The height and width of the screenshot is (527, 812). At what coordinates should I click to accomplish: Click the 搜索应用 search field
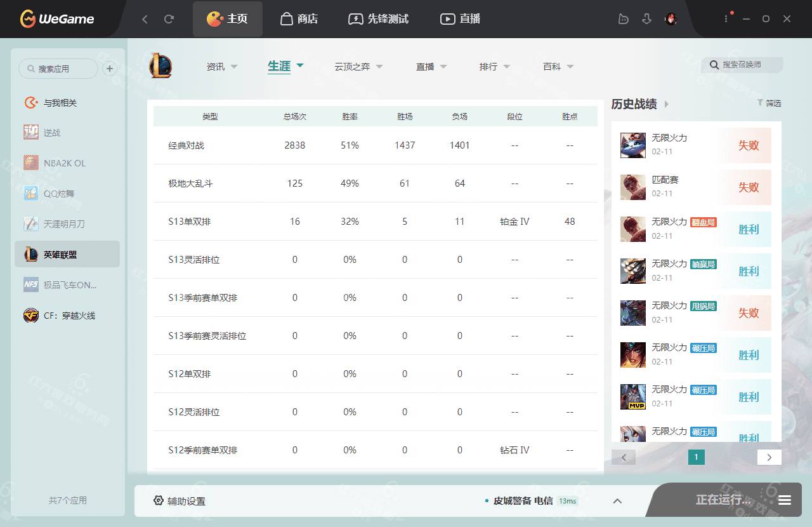point(58,69)
